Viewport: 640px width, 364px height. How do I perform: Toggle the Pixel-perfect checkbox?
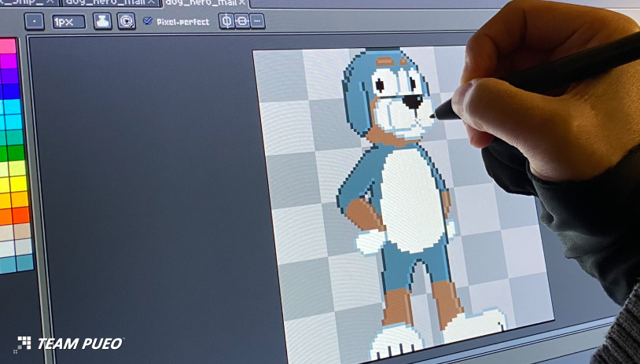(x=148, y=20)
